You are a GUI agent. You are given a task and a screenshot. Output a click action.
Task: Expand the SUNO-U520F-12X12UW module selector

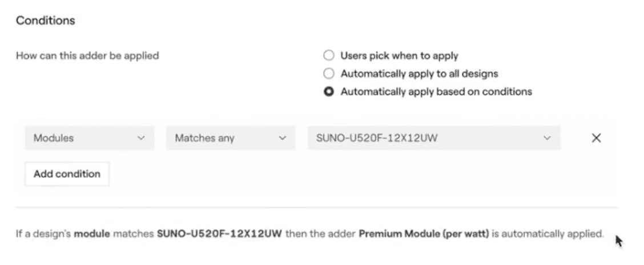coord(434,138)
